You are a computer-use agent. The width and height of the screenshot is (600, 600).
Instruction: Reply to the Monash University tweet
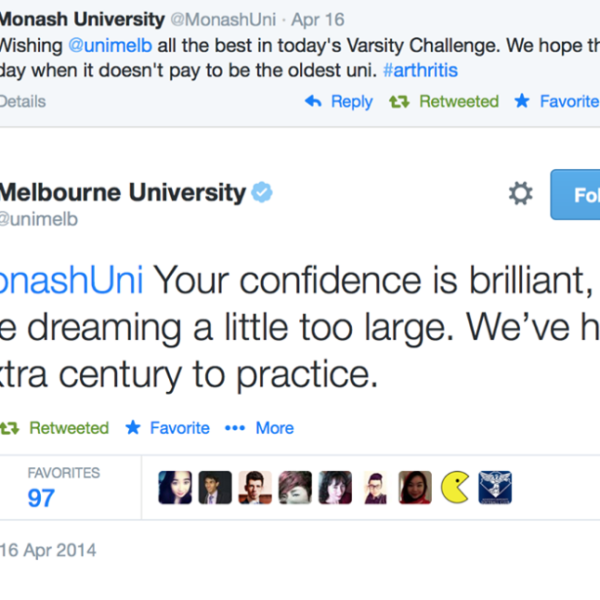[x=339, y=101]
